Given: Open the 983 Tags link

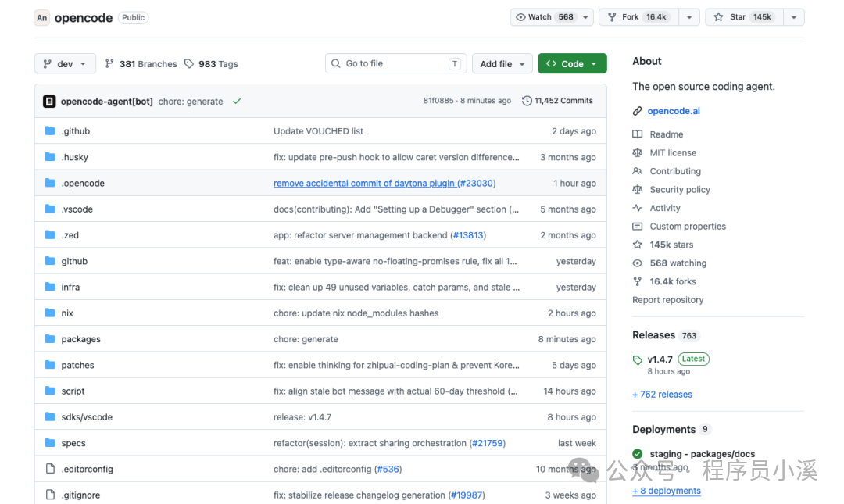Looking at the screenshot, I should pyautogui.click(x=211, y=63).
